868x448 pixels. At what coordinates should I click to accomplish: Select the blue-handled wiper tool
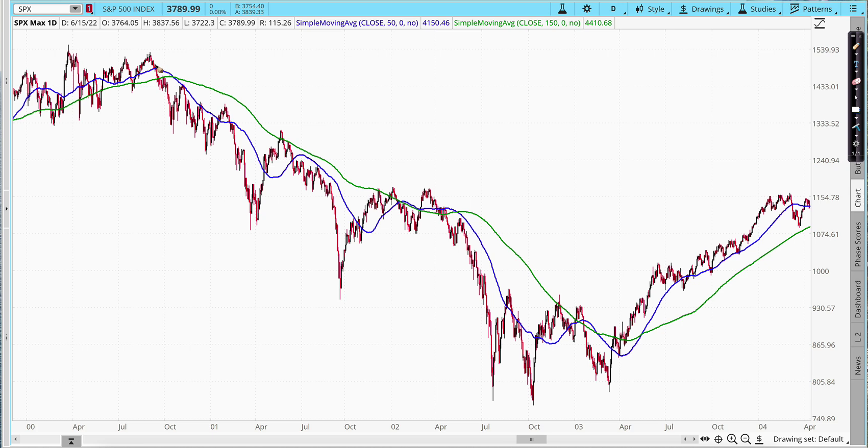point(856,127)
